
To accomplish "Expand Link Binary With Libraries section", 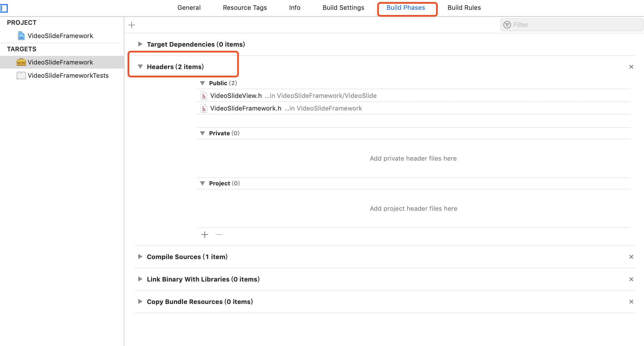I will 140,279.
